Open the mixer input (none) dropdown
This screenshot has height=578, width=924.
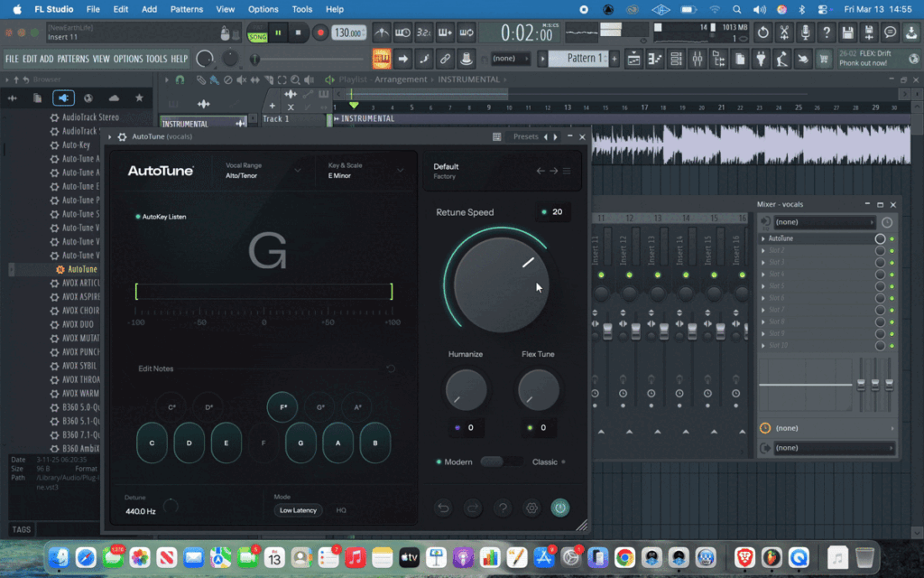825,222
